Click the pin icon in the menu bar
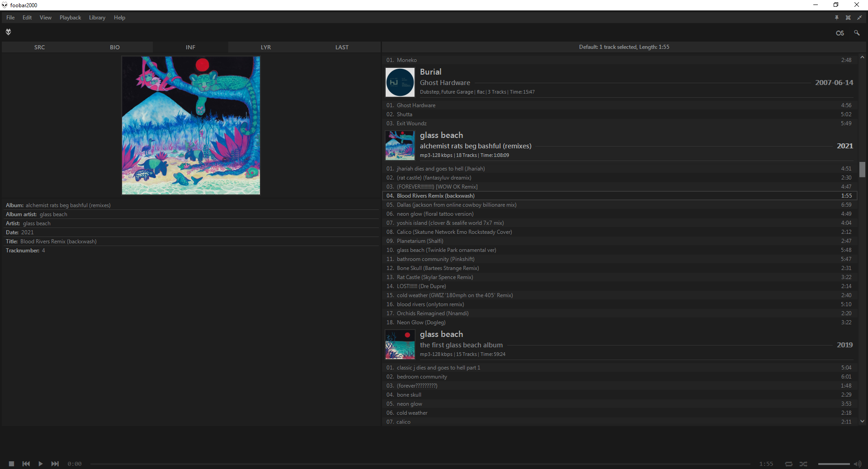Image resolution: width=868 pixels, height=469 pixels. pyautogui.click(x=837, y=18)
